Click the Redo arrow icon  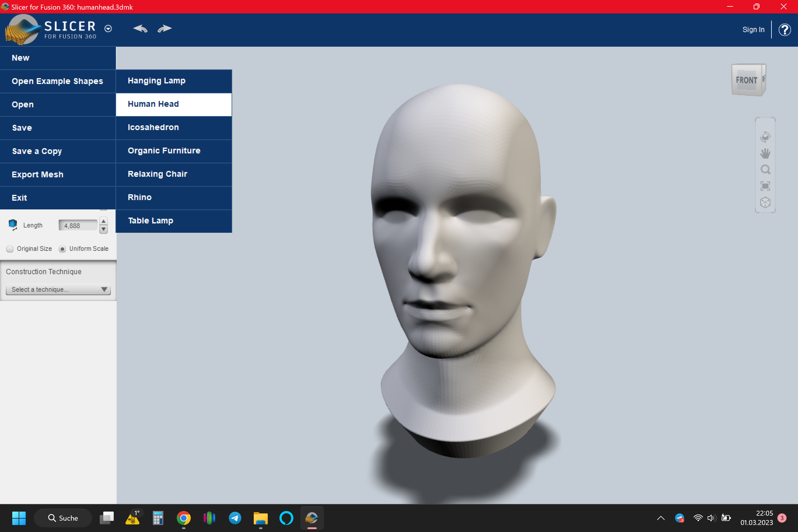coord(164,29)
